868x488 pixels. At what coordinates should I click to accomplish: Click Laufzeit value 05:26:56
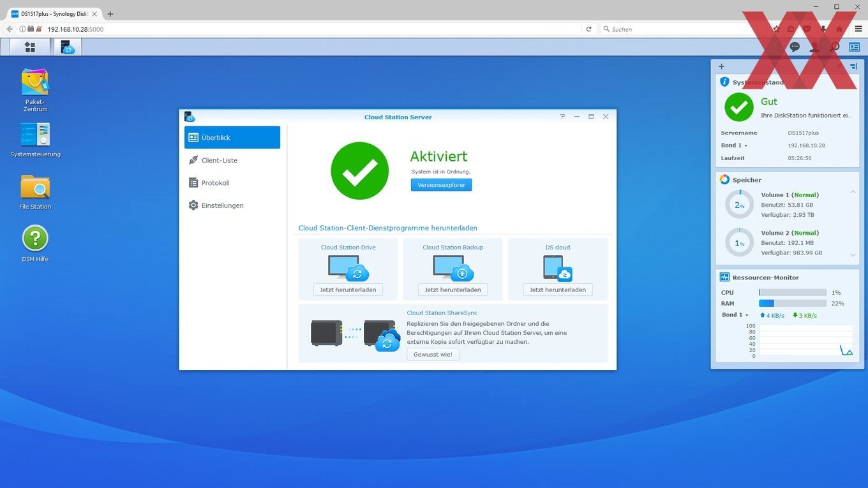[799, 158]
